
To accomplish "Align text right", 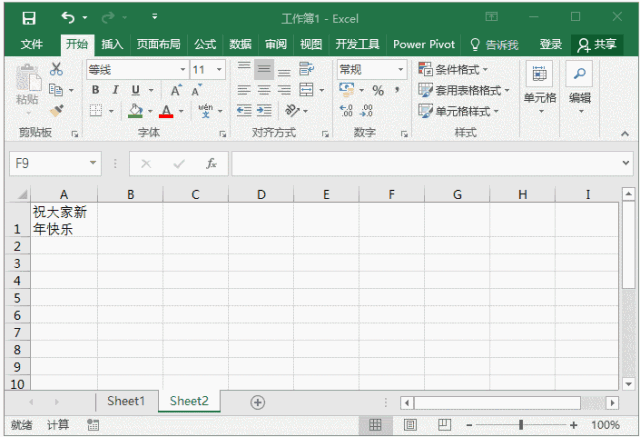I will (284, 90).
